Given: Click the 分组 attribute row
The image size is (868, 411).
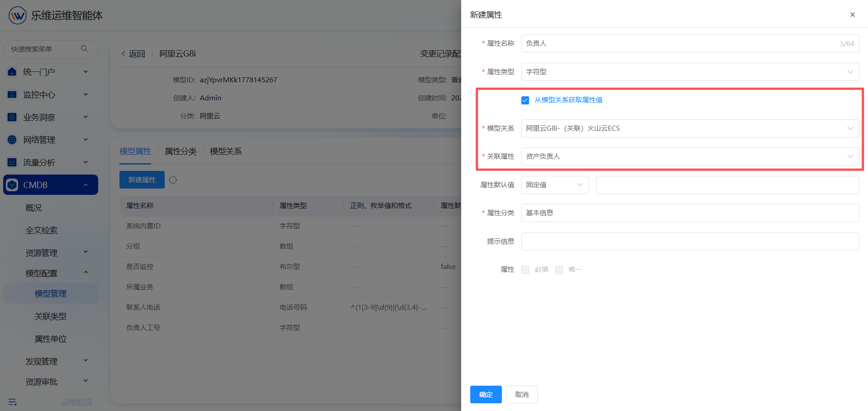Looking at the screenshot, I should coord(290,246).
